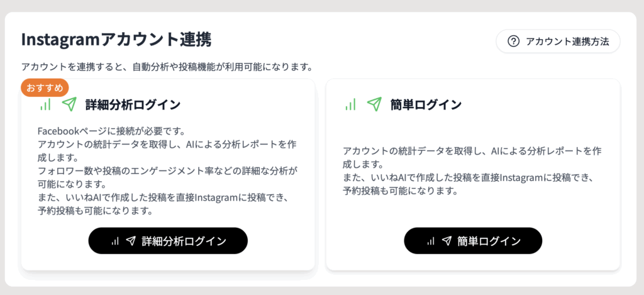
Task: Click white paper plane icon in 詳細分析ログイン button
Action: 131,241
